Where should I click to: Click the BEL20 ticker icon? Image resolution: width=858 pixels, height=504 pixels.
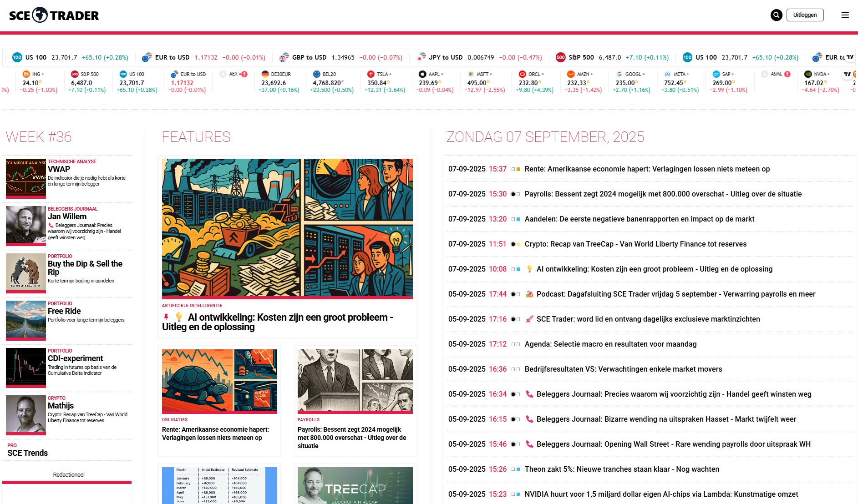tap(317, 74)
